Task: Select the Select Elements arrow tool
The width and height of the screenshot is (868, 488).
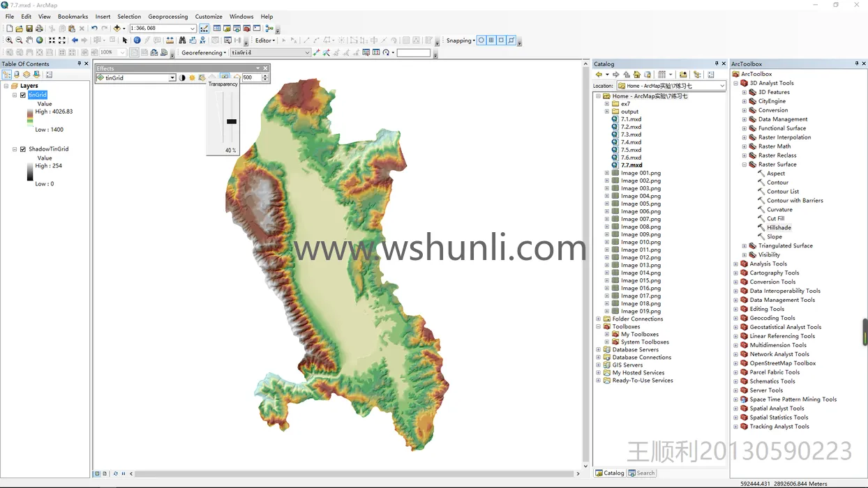Action: tap(125, 40)
